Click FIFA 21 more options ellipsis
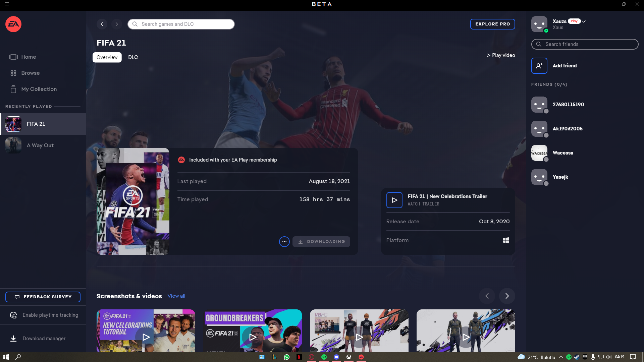Image resolution: width=644 pixels, height=362 pixels. click(284, 242)
